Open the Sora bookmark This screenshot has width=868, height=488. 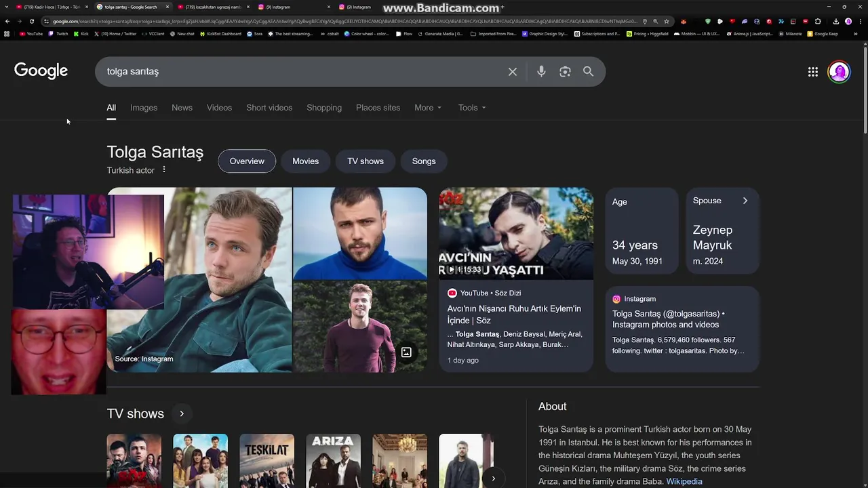point(255,33)
